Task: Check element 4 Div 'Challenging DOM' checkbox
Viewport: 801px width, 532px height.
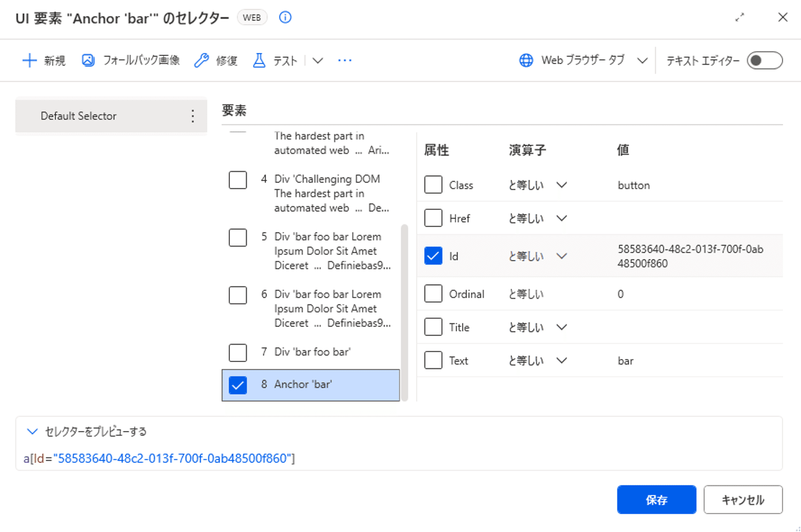Action: [x=238, y=180]
